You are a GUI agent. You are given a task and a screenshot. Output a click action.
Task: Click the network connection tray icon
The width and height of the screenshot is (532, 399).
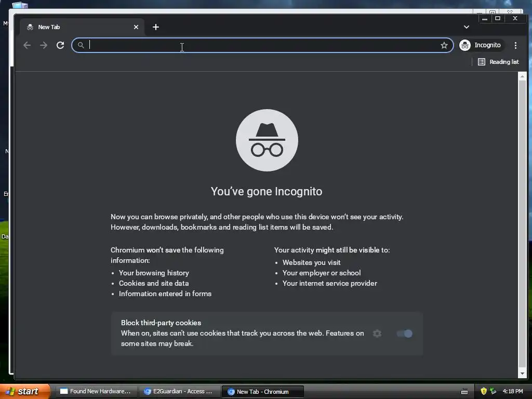(493, 391)
